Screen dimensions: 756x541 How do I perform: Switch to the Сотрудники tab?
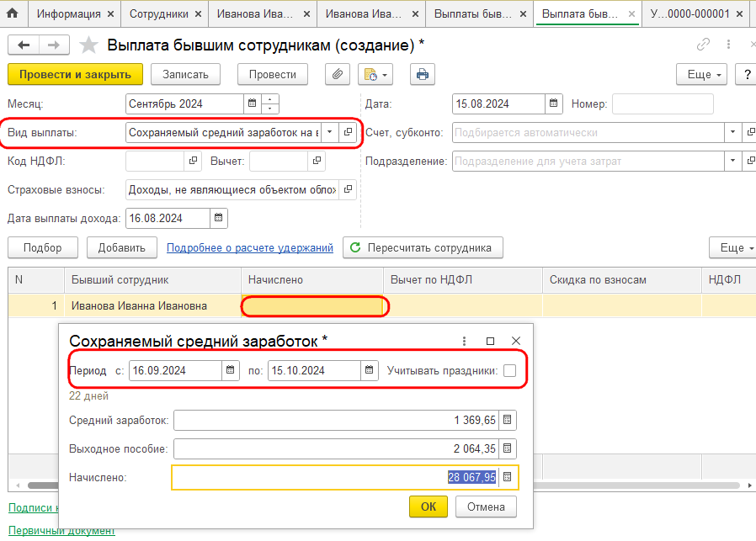click(x=158, y=14)
